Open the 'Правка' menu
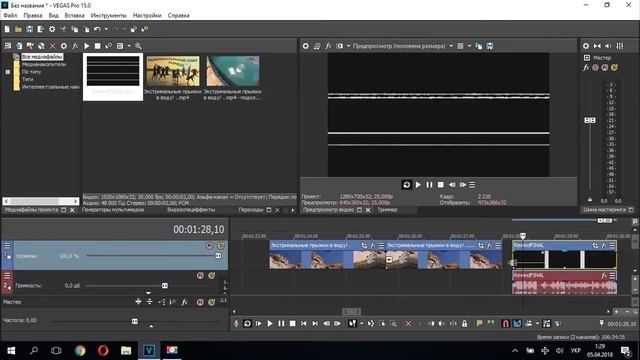Viewport: 640px width, 360px height. pyautogui.click(x=33, y=16)
